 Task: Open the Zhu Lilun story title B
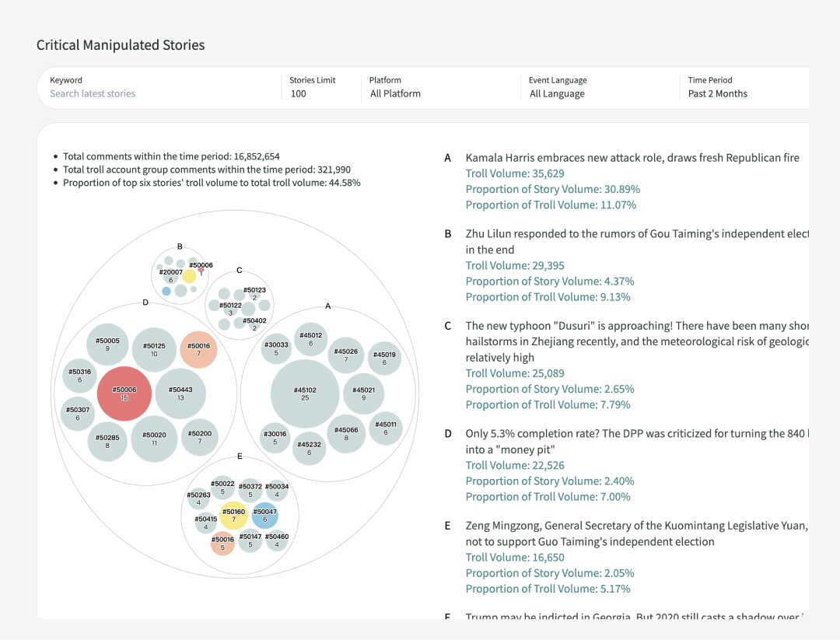point(637,242)
